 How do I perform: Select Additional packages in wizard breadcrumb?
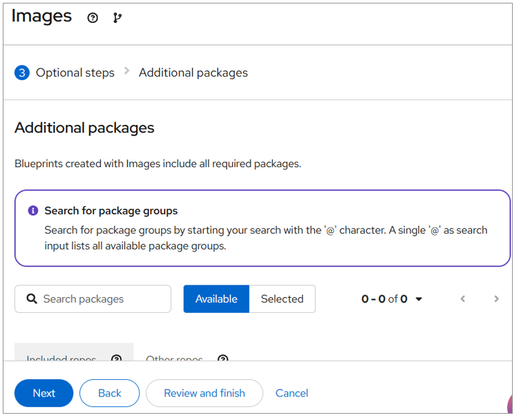(193, 73)
